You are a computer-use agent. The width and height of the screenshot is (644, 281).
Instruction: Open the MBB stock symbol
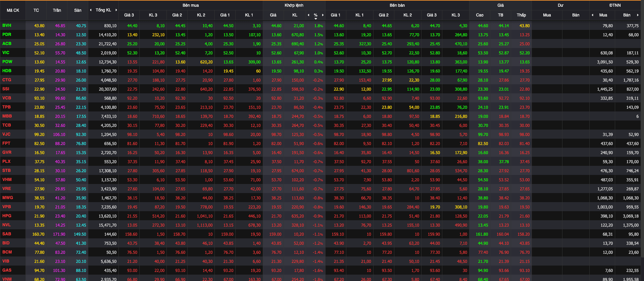coord(7,116)
